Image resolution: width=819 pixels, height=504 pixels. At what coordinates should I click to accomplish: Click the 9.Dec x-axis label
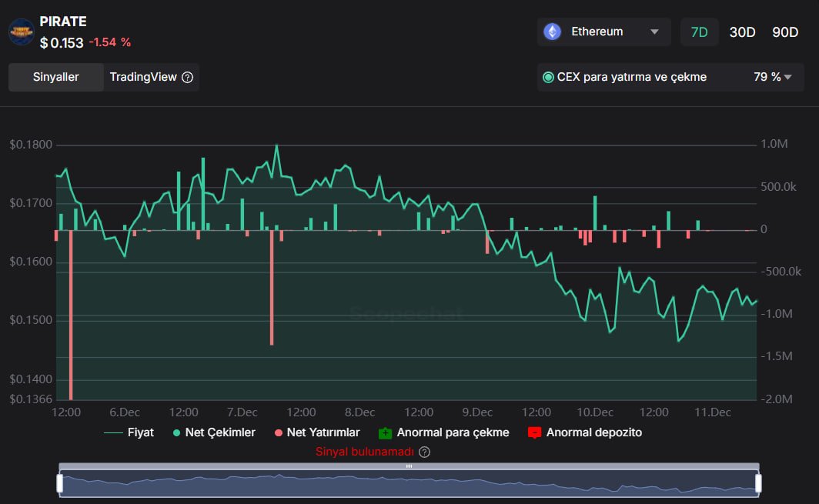coord(477,412)
